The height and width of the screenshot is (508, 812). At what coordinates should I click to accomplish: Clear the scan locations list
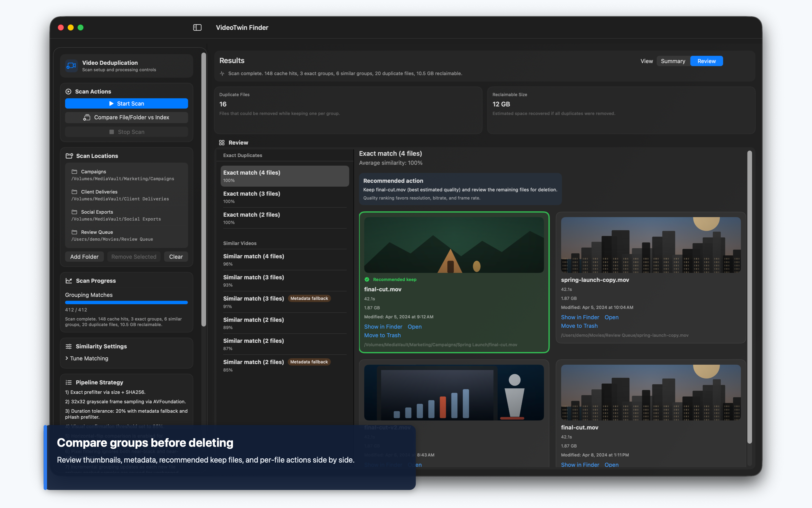pos(176,257)
